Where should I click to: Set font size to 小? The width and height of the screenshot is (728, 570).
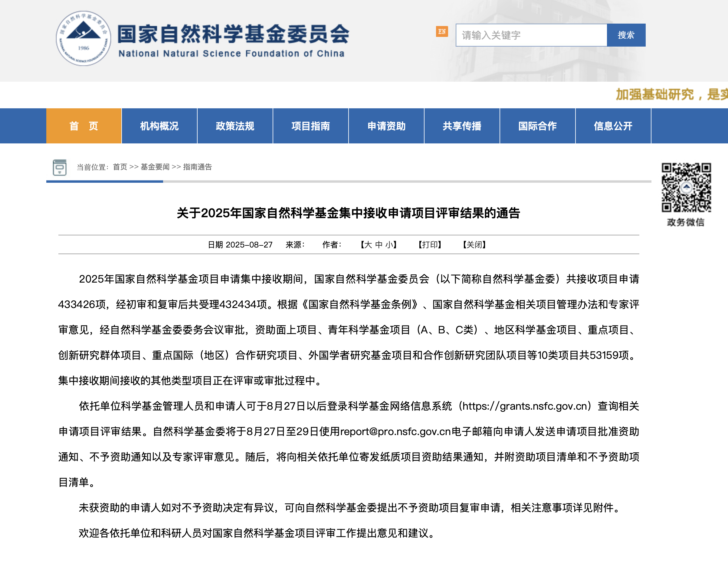coord(389,245)
